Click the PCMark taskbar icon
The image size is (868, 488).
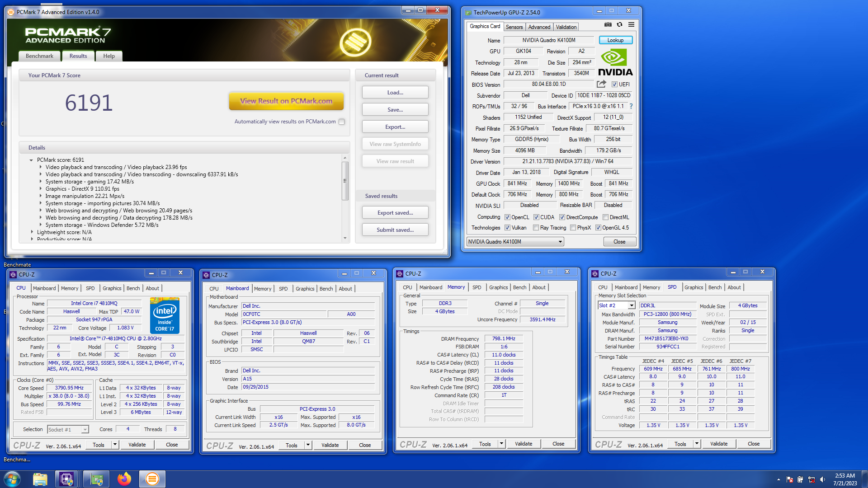[152, 479]
